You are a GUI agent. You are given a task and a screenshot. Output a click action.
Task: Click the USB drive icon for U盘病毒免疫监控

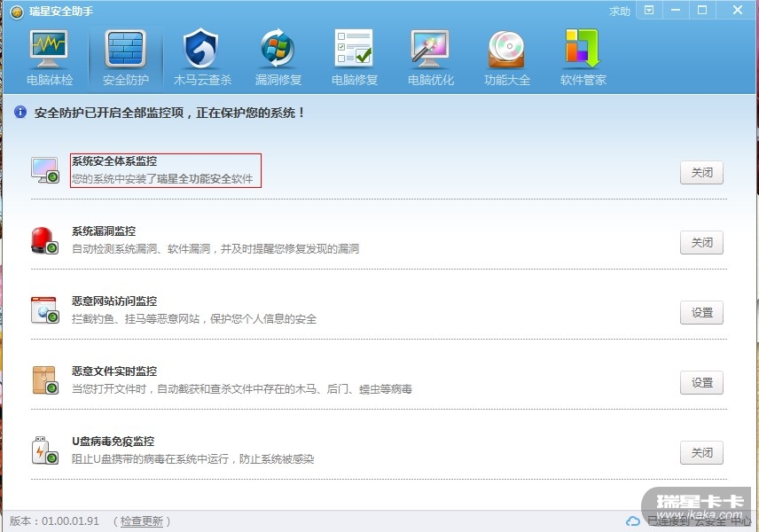point(45,450)
